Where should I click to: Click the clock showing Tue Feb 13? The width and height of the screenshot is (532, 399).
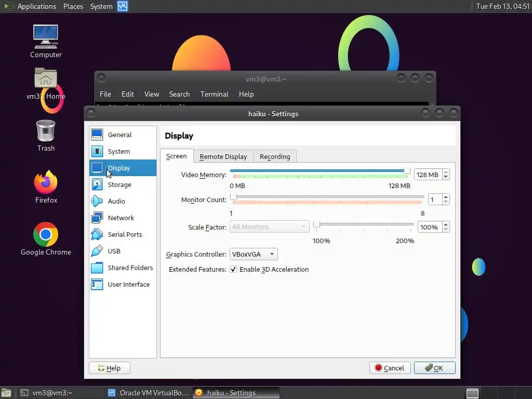pos(502,6)
